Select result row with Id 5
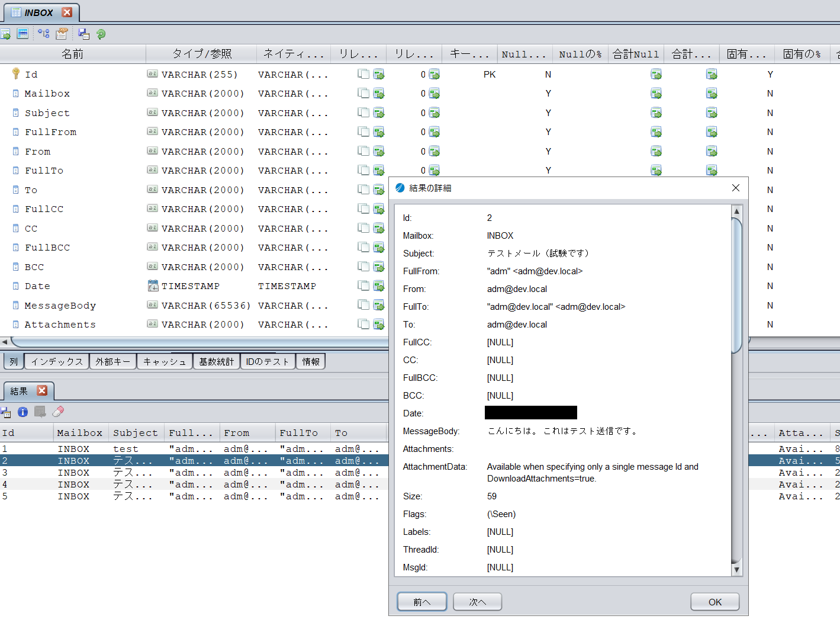 pyautogui.click(x=194, y=496)
